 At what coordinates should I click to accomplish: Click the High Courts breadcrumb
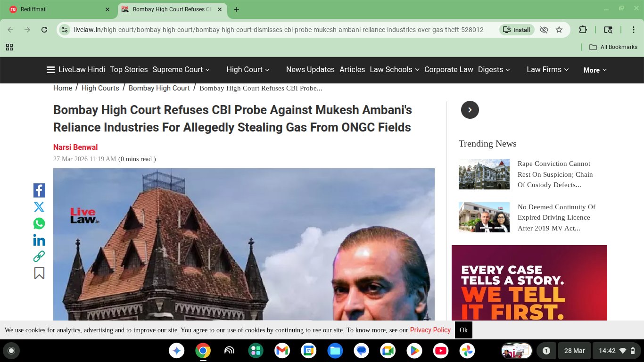(x=100, y=88)
